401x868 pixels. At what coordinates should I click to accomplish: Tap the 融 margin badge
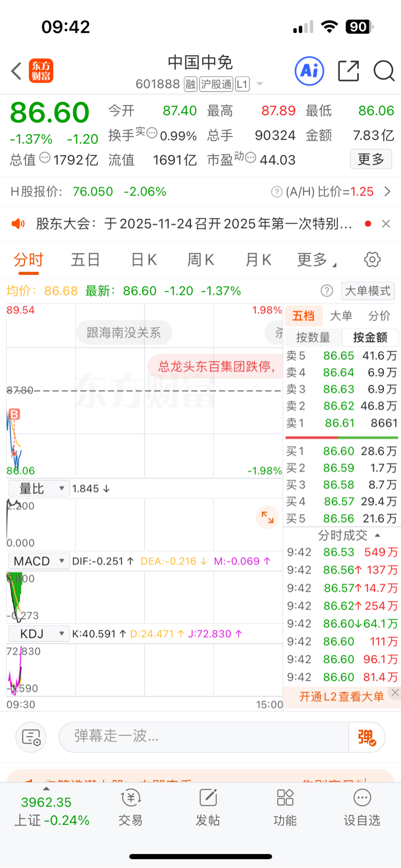coord(191,84)
